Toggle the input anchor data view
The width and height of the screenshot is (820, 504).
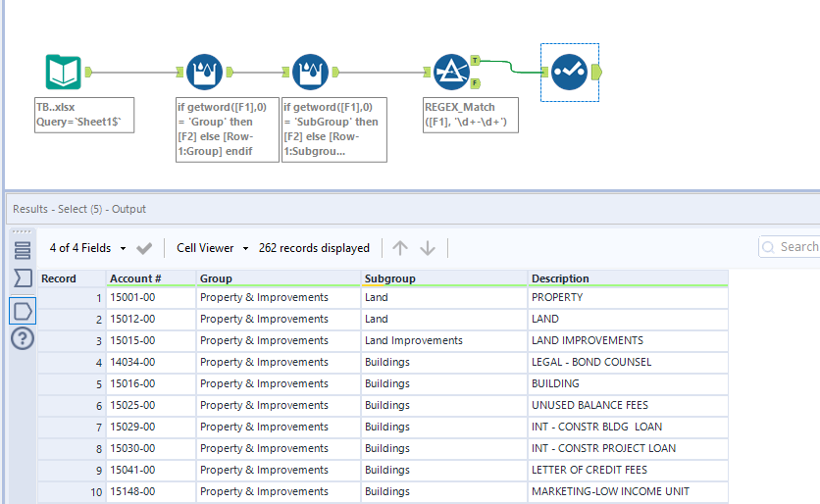(x=22, y=279)
